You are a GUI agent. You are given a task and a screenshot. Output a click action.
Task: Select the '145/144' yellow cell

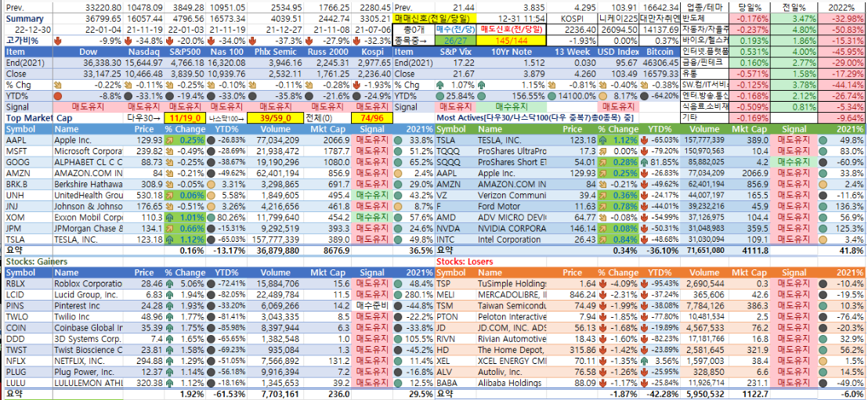click(x=510, y=41)
